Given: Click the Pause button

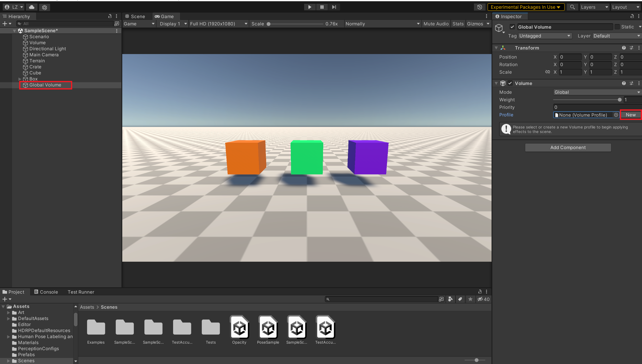Looking at the screenshot, I should [x=322, y=7].
